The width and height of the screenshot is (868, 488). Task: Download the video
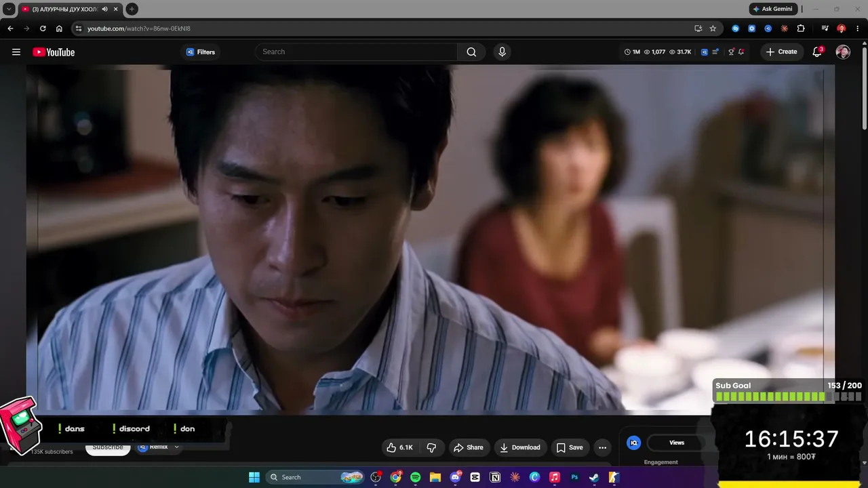tap(520, 447)
